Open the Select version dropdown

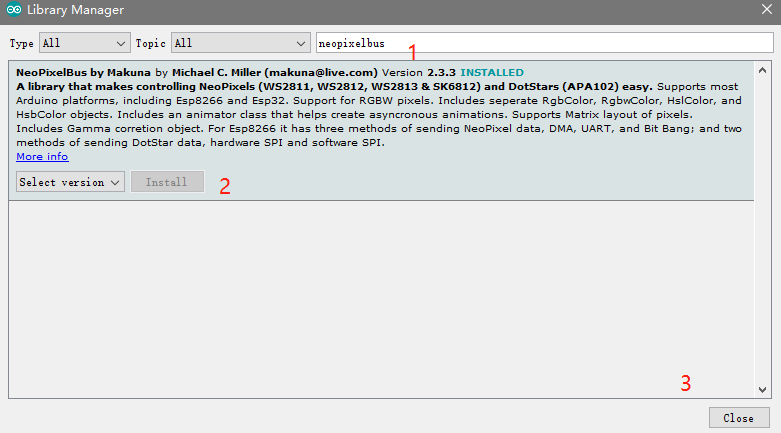click(x=70, y=182)
